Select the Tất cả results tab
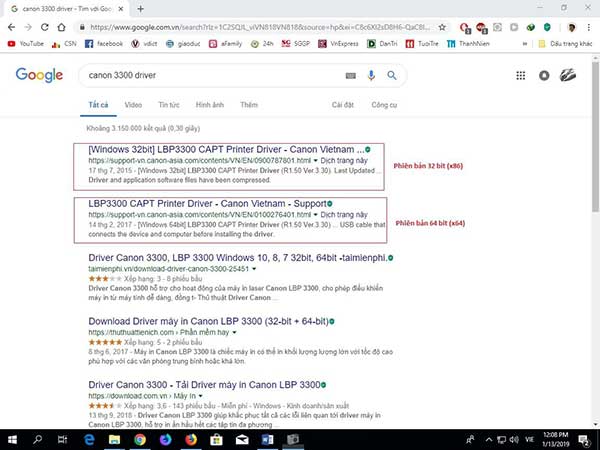 [98, 105]
